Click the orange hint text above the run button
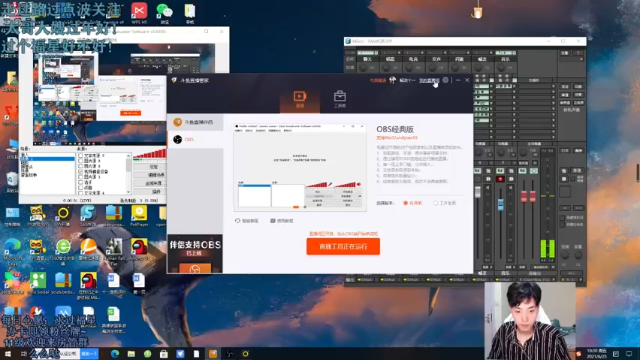The height and width of the screenshot is (360, 640). (x=343, y=234)
